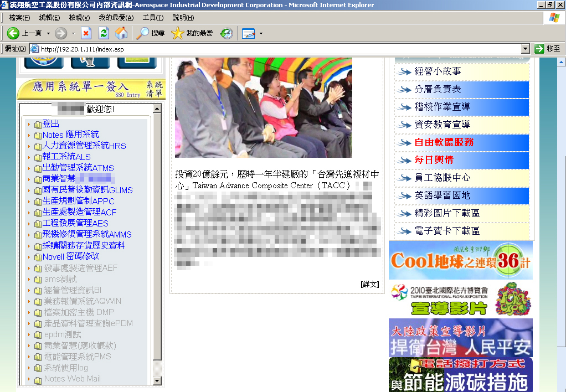Open the 自由軟體服務 sidebar item

(444, 142)
